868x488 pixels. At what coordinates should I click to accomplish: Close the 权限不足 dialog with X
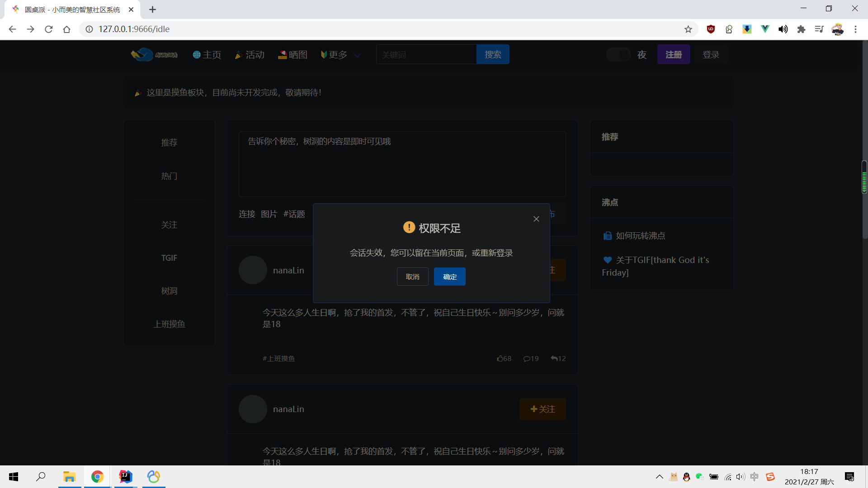pos(536,219)
